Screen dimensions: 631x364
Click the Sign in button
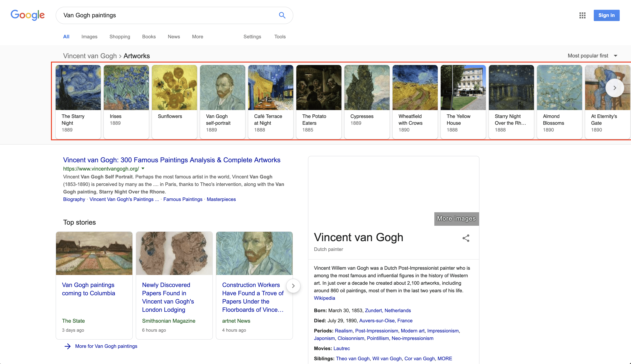point(607,15)
